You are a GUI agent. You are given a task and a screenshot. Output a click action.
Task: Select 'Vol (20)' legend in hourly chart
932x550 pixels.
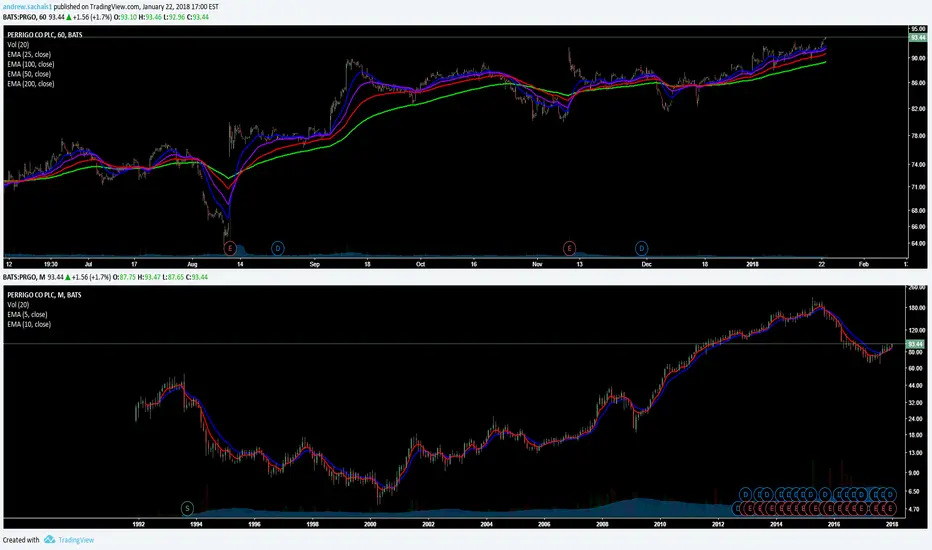[x=18, y=45]
